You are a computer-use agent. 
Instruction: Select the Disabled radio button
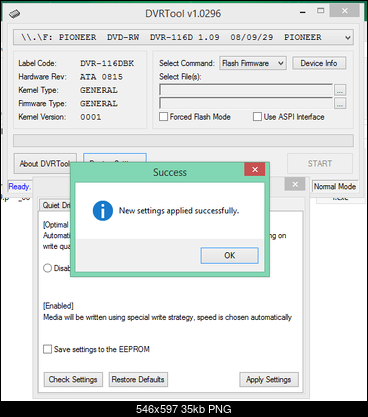(47, 268)
